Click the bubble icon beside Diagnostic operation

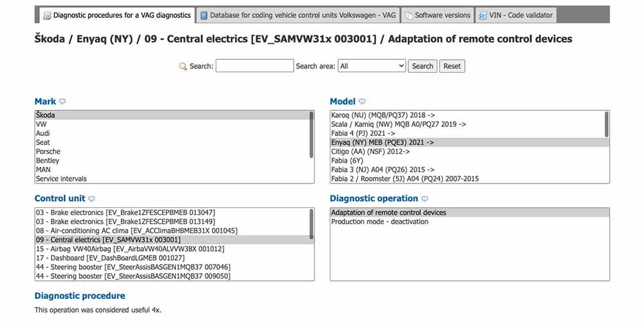point(424,199)
